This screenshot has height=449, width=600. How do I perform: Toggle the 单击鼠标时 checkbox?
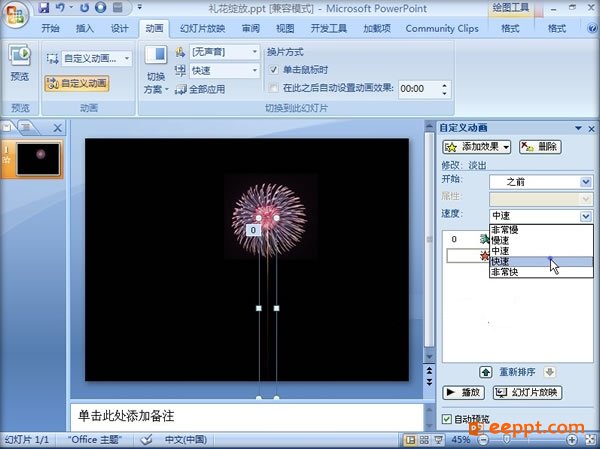(x=273, y=70)
